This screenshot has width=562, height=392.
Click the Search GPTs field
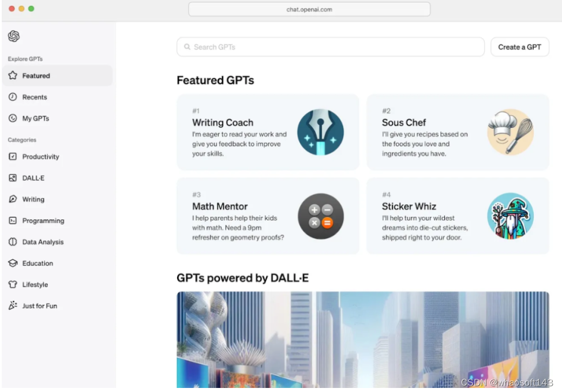[331, 47]
